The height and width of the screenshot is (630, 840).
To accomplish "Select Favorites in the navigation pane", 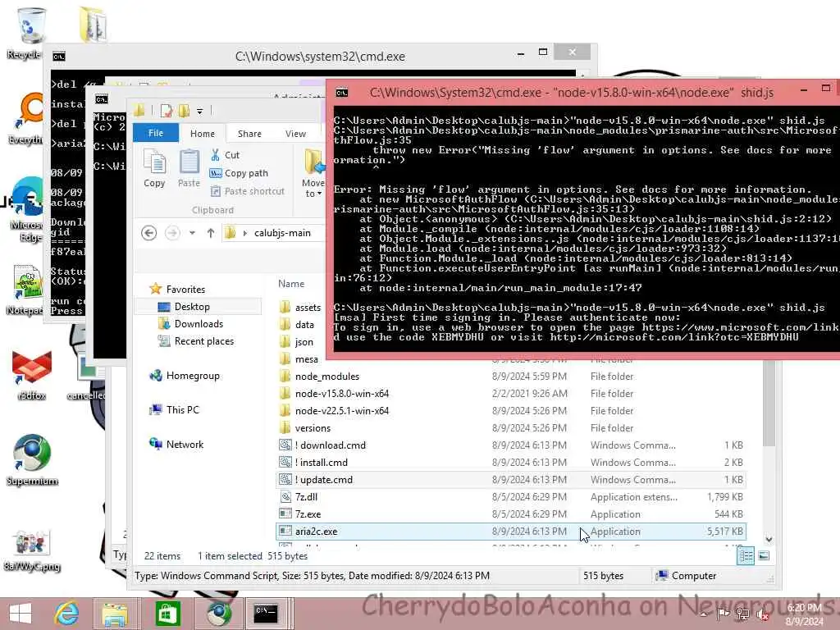I will (x=177, y=290).
